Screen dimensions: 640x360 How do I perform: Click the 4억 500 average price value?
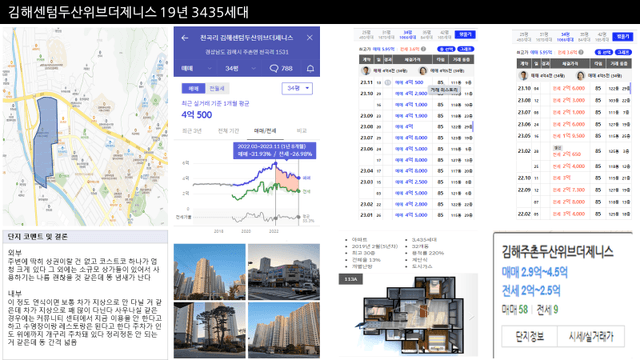pos(197,115)
